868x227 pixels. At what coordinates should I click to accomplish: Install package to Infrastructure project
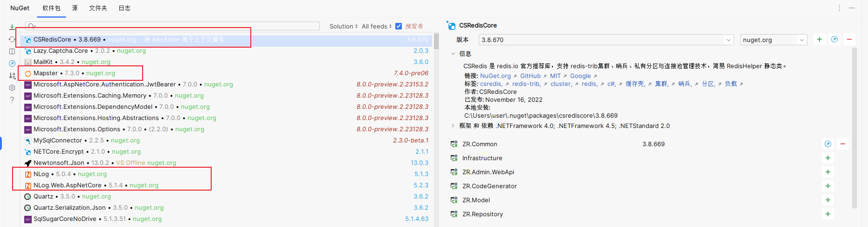pyautogui.click(x=828, y=158)
